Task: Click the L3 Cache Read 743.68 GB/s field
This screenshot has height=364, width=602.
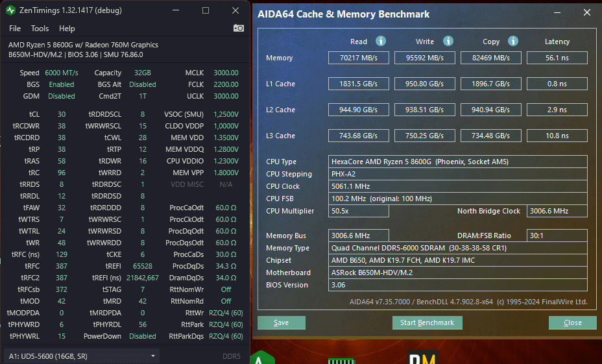Action: point(359,136)
